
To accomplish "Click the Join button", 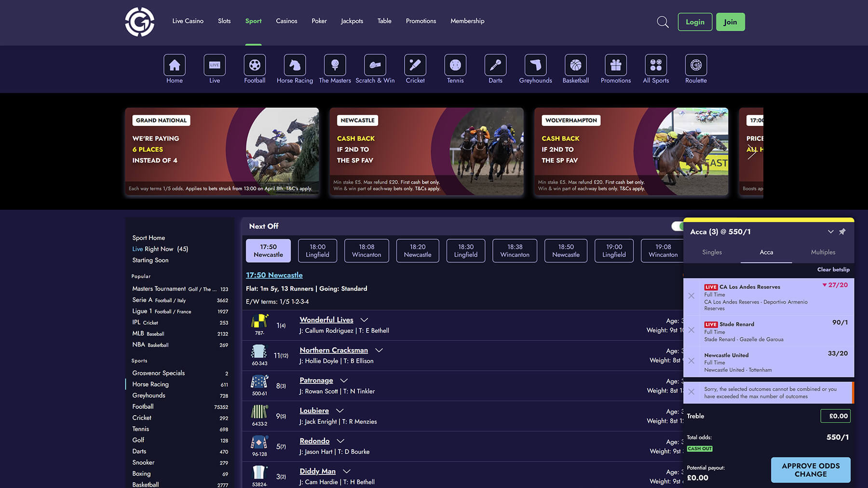I will (x=730, y=22).
